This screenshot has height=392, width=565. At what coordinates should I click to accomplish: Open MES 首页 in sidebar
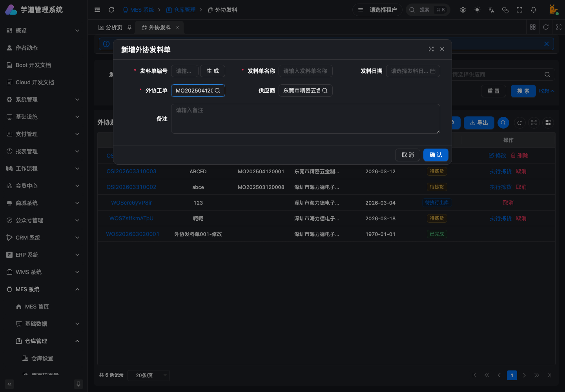tap(44, 307)
